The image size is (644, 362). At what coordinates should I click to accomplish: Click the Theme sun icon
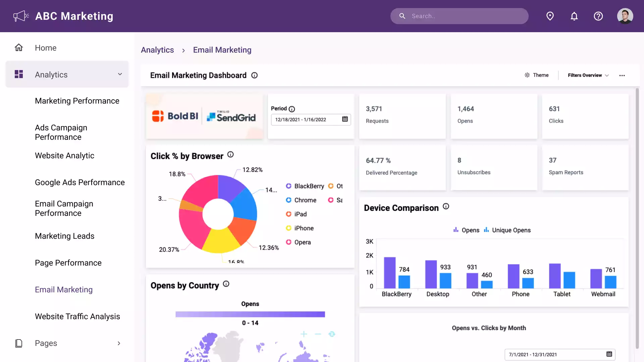tap(527, 75)
